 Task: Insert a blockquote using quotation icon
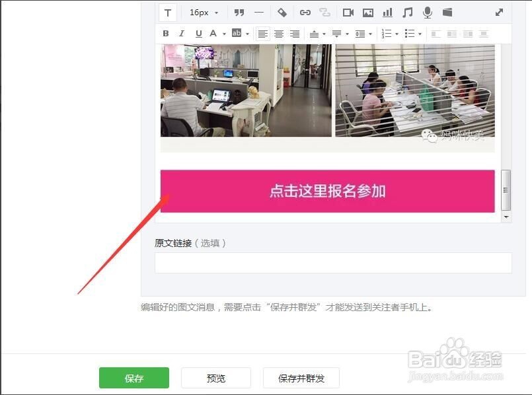click(239, 12)
